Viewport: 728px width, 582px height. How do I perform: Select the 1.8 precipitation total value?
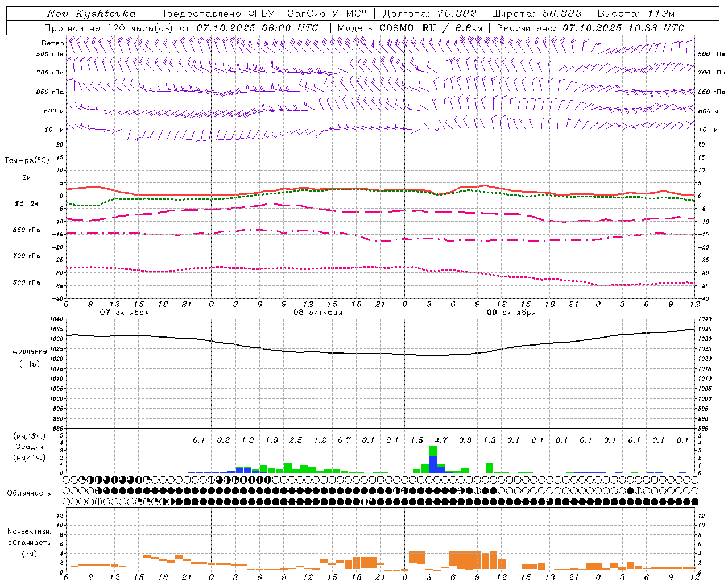coord(247,440)
